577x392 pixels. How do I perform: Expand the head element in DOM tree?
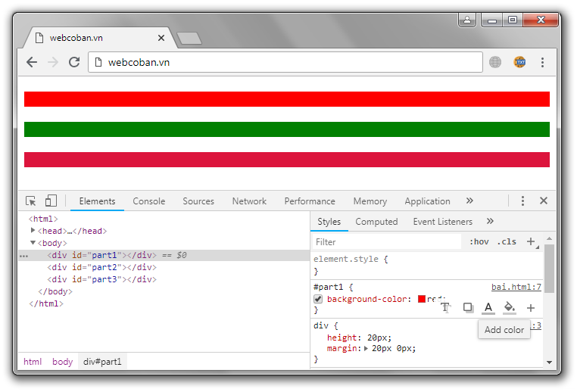pos(33,231)
